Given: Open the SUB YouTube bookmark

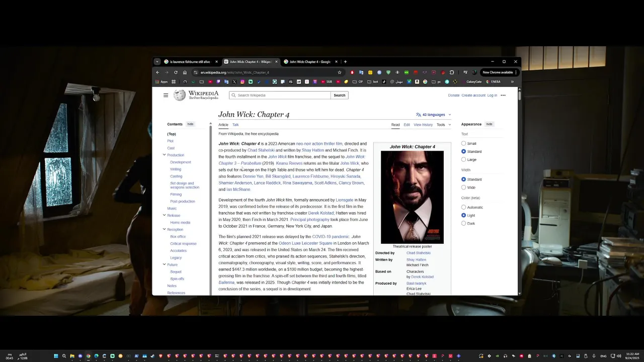Looking at the screenshot, I should pos(327,81).
